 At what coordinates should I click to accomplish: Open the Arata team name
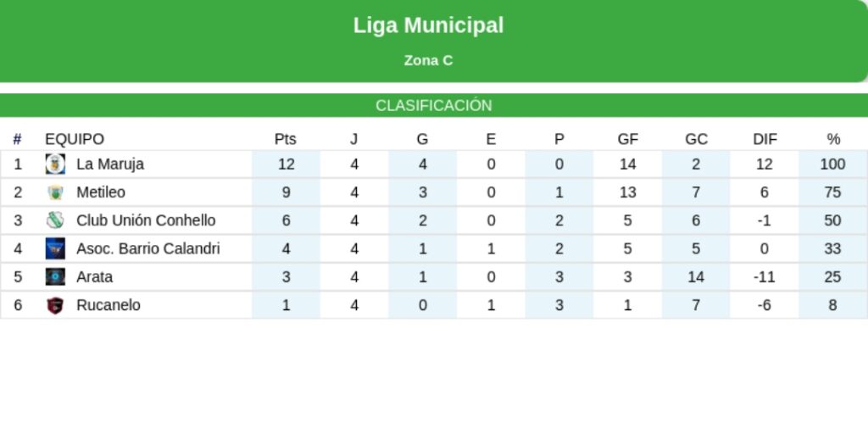tap(95, 277)
